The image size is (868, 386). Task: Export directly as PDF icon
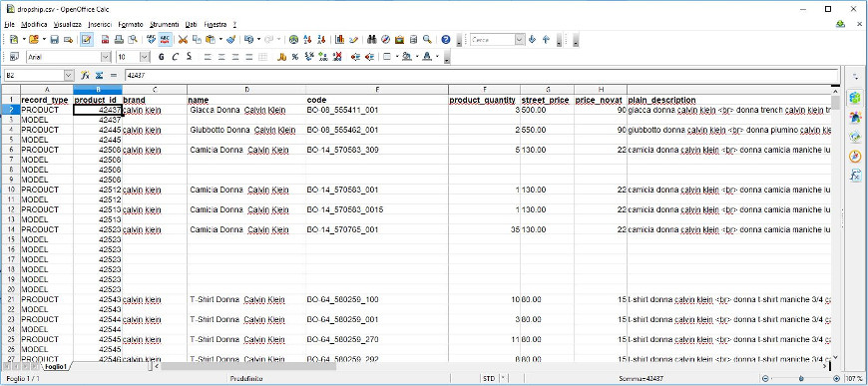pos(105,39)
